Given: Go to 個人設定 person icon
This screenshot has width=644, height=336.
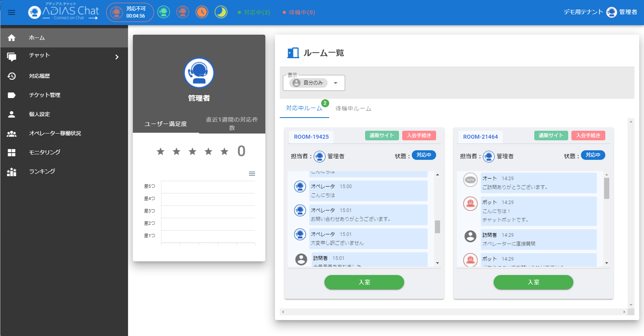Looking at the screenshot, I should 12,114.
